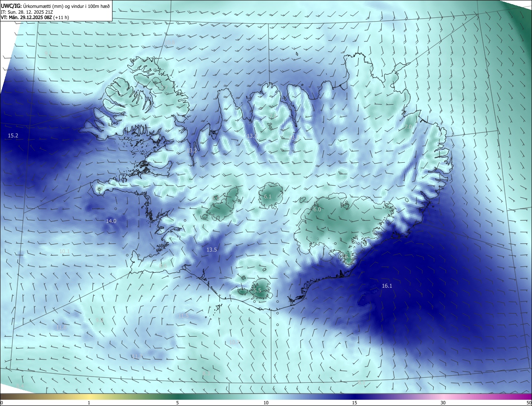Click the 5.5 label on the southern glacier
Screen dimensions: 532x406
257,291
